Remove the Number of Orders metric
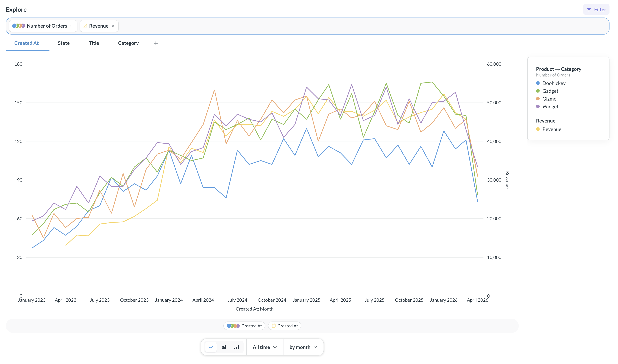 [71, 26]
